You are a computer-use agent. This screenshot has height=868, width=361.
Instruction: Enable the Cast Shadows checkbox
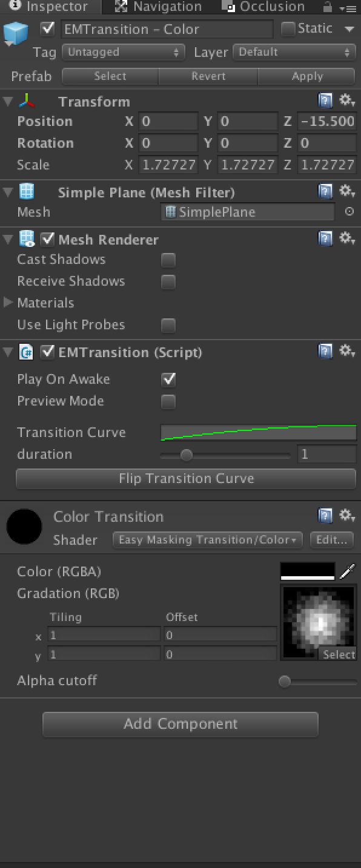click(x=168, y=260)
